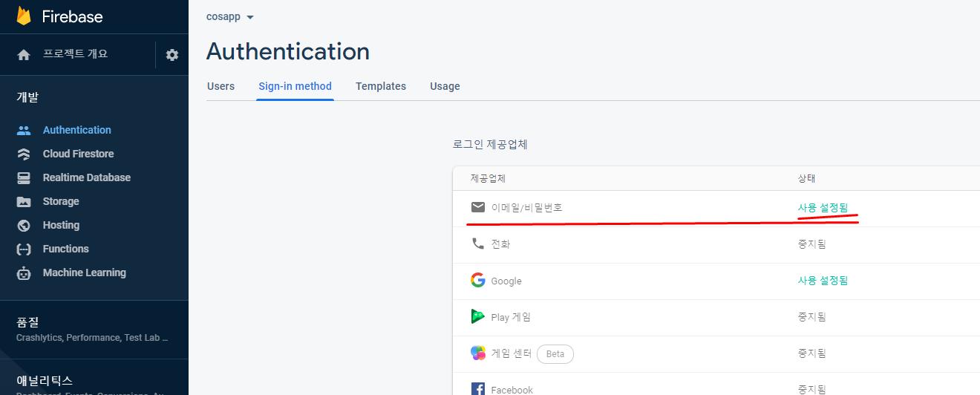Open the Usage tab

click(445, 86)
